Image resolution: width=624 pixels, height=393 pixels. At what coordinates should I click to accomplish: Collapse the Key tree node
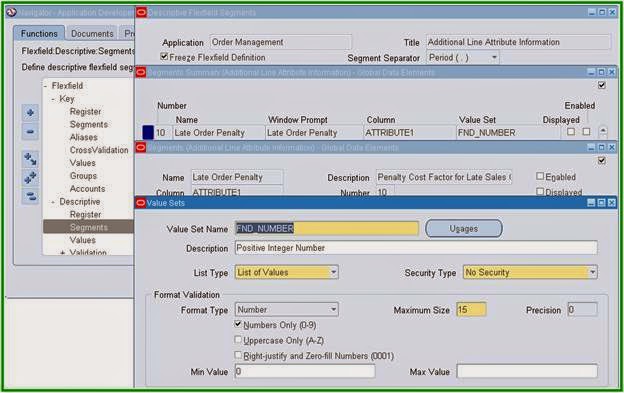[x=53, y=99]
